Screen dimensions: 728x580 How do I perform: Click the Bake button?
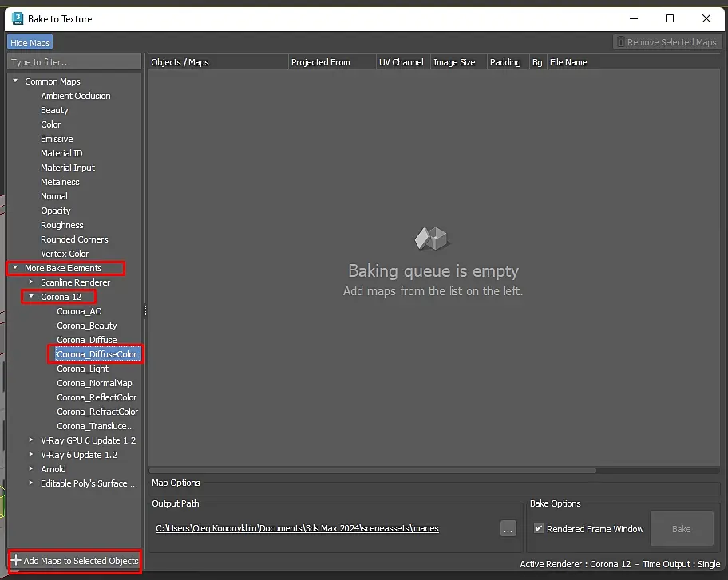(682, 528)
